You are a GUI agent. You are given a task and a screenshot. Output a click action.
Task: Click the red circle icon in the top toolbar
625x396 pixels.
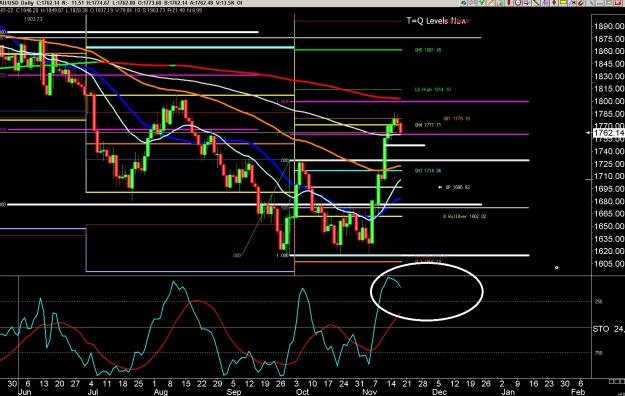518,2
